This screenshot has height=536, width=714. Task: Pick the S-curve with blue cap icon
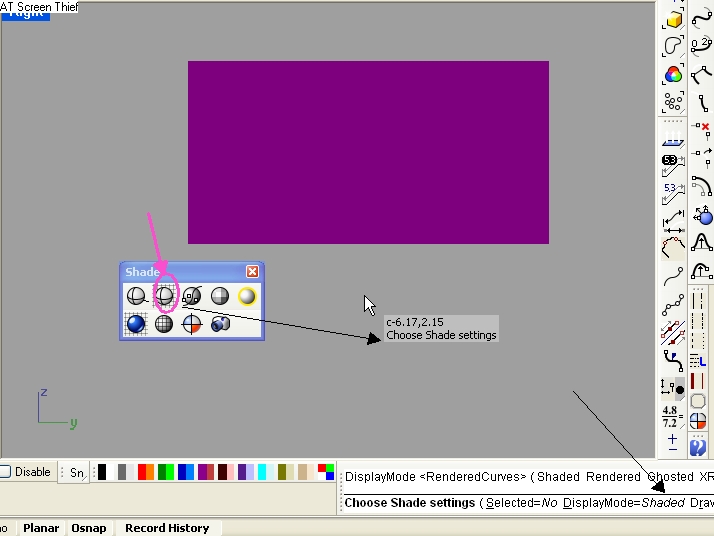[x=673, y=361]
